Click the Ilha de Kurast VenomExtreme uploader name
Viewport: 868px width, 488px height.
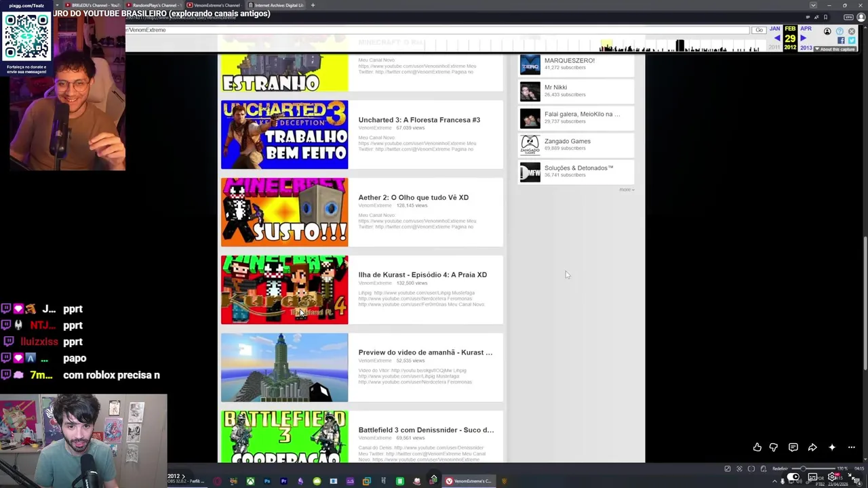click(x=375, y=283)
